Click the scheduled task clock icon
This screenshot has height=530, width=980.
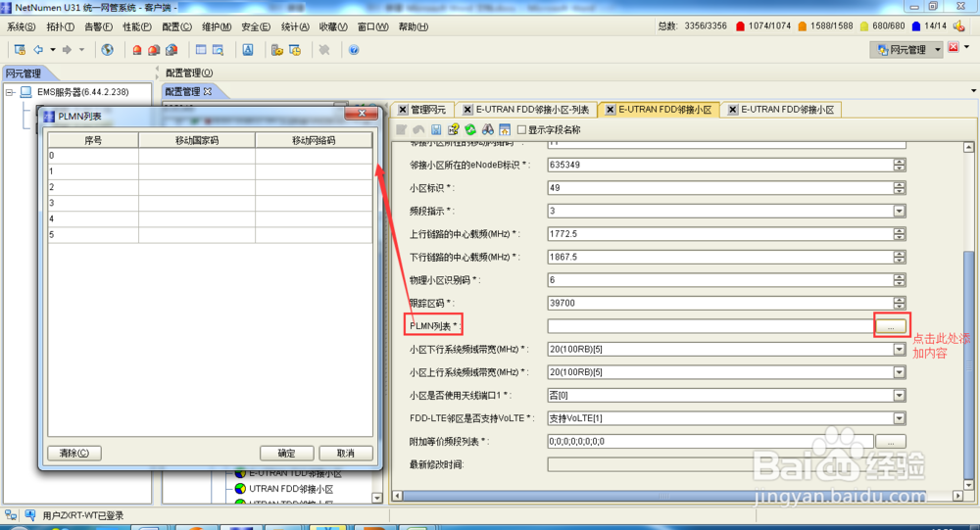pyautogui.click(x=295, y=50)
